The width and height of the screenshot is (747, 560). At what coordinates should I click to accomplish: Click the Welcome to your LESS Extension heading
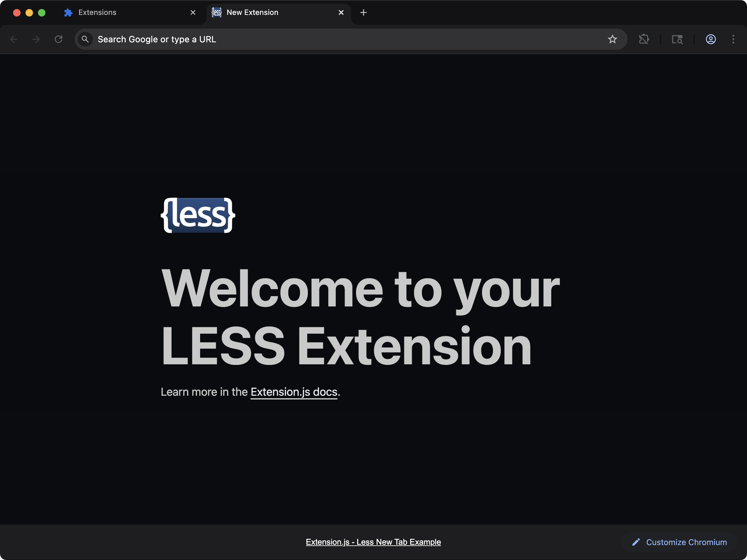point(360,317)
